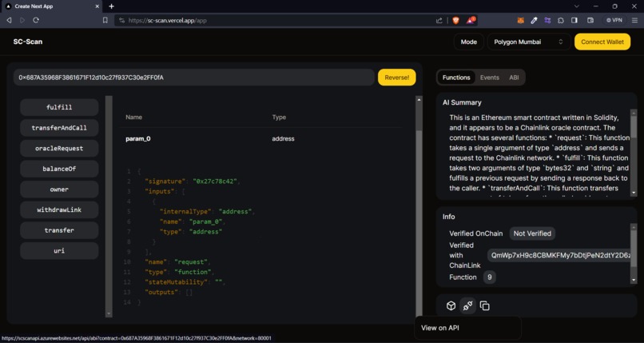Click the param_0 name cell
The image size is (644, 343).
138,139
